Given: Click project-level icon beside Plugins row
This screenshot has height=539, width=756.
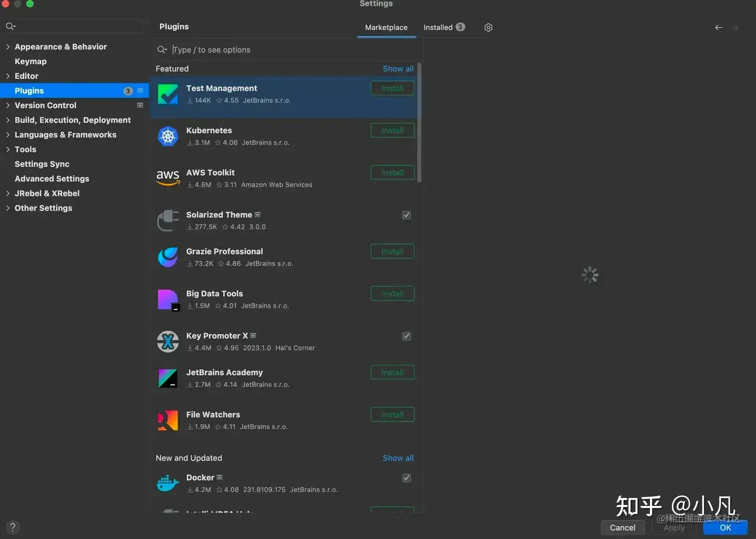Looking at the screenshot, I should 140,90.
